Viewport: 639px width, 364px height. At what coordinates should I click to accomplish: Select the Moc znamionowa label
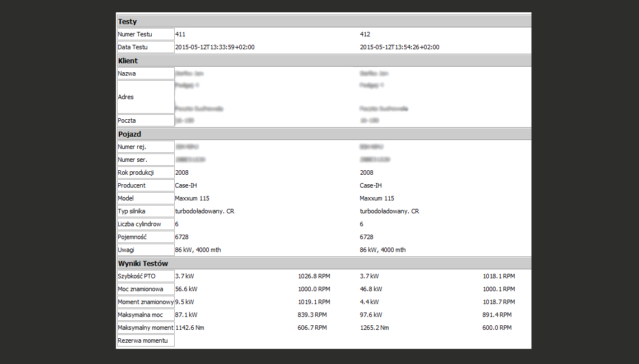point(146,289)
